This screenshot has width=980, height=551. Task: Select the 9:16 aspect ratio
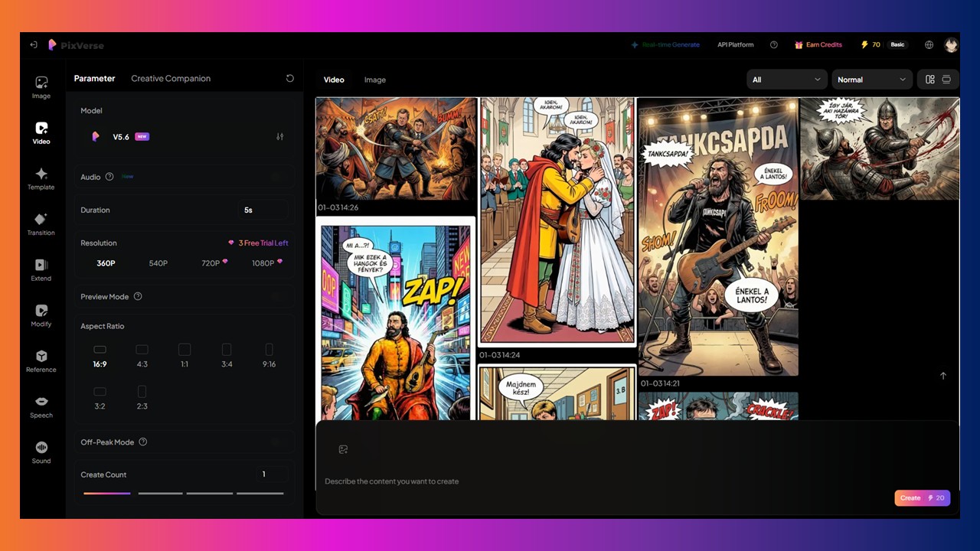click(x=269, y=356)
